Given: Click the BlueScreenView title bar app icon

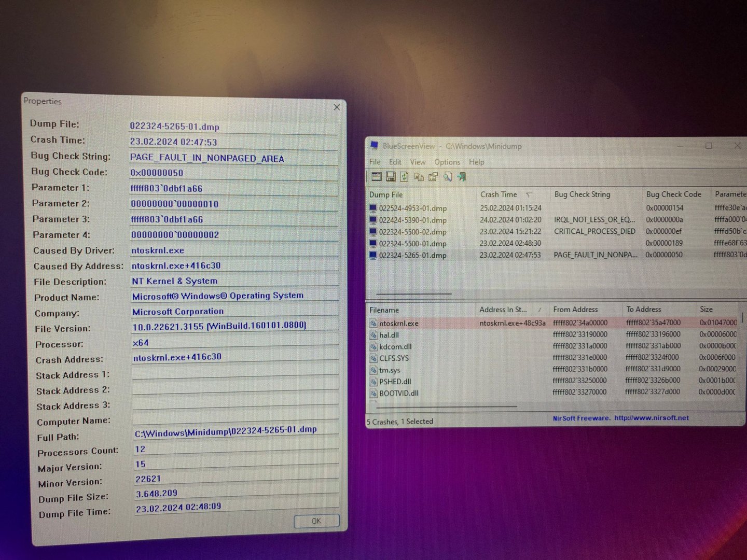Looking at the screenshot, I should click(374, 146).
